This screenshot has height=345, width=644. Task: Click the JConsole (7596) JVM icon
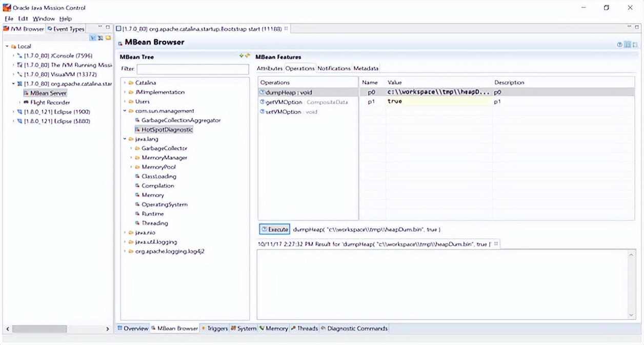coord(19,55)
